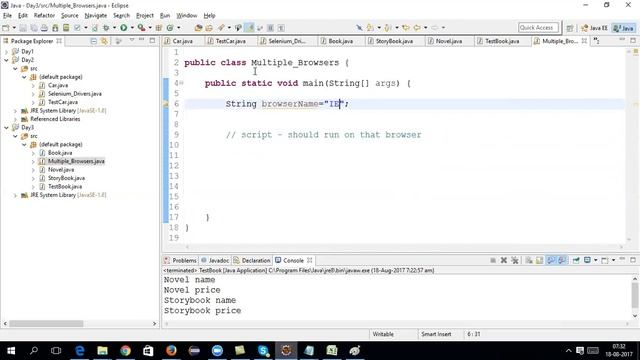Click the Save All icon in toolbar

point(33,28)
